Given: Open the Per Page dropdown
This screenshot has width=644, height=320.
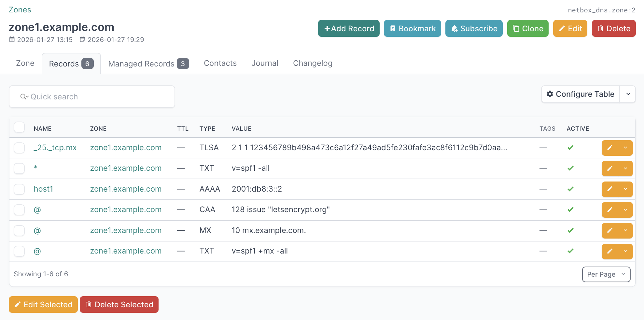Looking at the screenshot, I should (606, 274).
